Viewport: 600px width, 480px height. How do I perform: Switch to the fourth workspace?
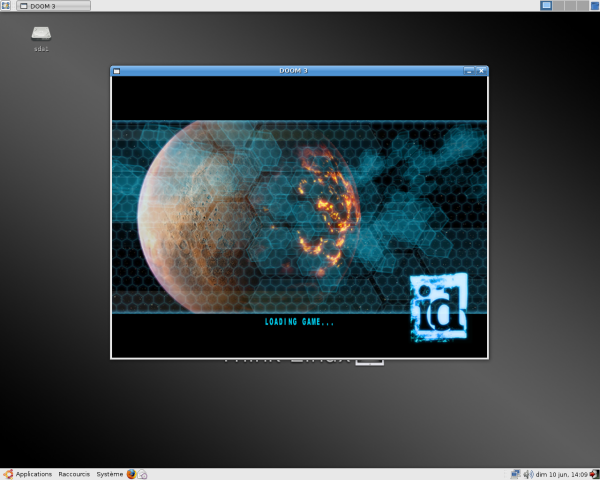pyautogui.click(x=582, y=5)
